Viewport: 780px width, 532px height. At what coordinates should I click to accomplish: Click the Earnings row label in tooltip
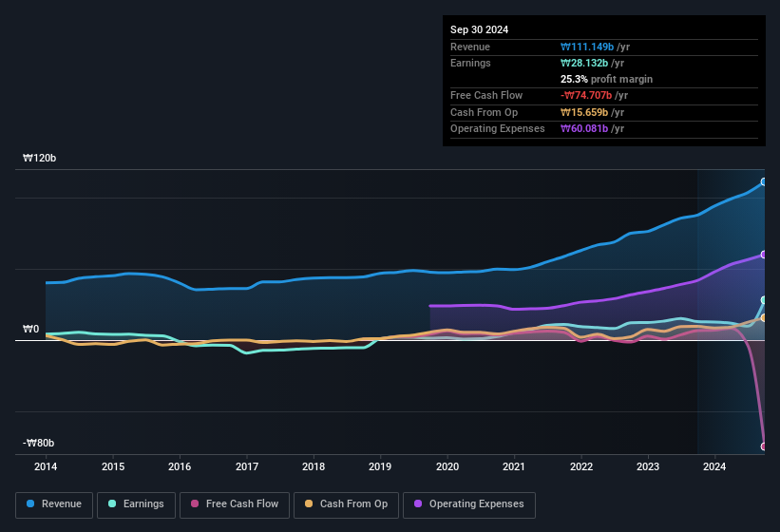click(470, 63)
